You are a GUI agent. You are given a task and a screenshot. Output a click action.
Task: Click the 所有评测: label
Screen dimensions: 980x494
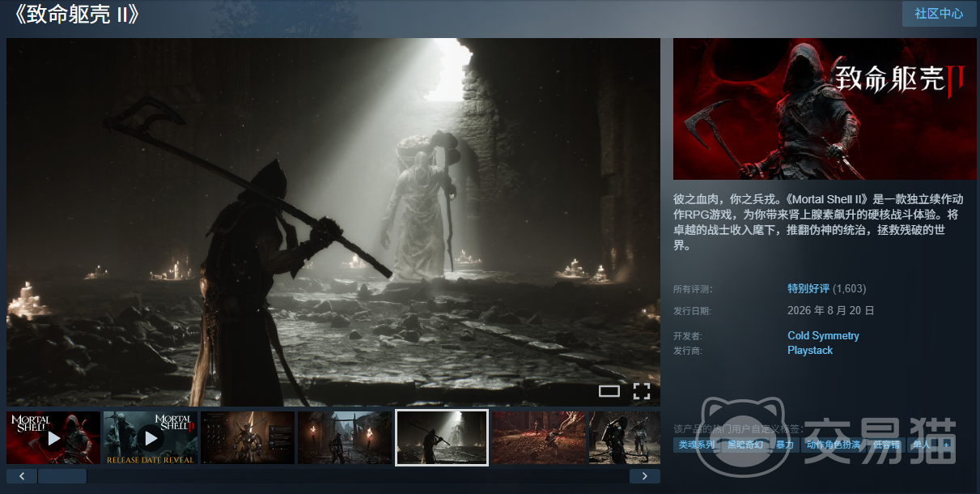(x=693, y=289)
